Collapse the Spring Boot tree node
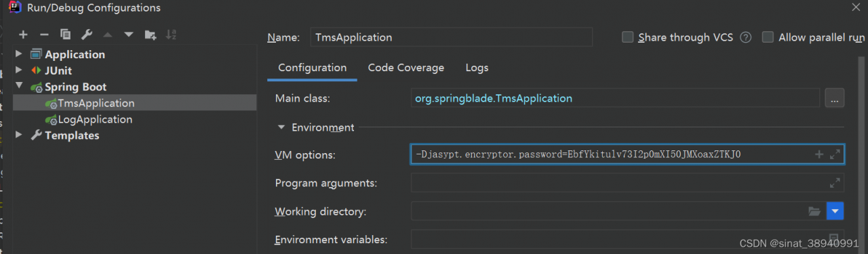This screenshot has height=254, width=868. 20,87
